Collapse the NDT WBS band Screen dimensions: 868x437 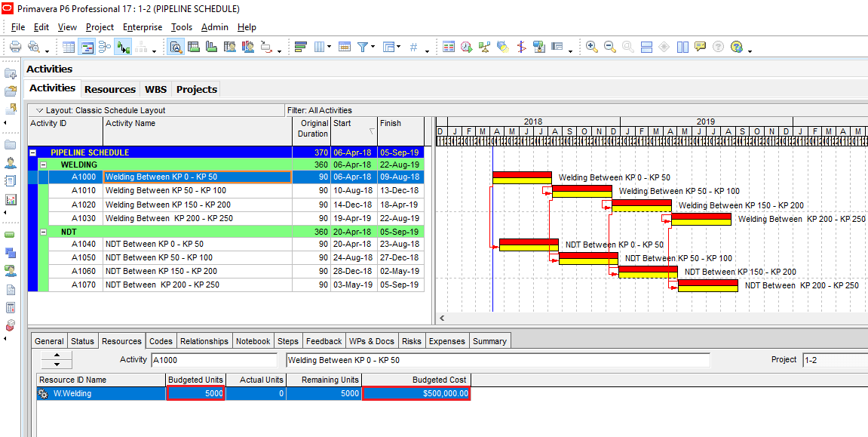[x=43, y=232]
